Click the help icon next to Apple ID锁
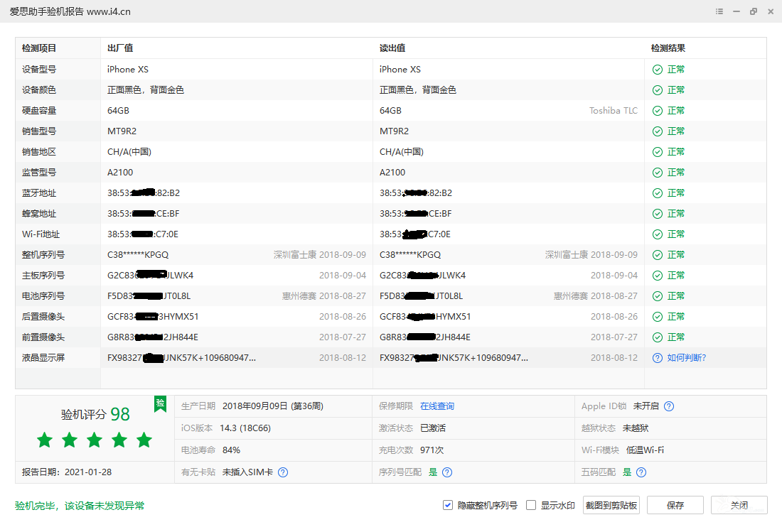 click(x=669, y=406)
